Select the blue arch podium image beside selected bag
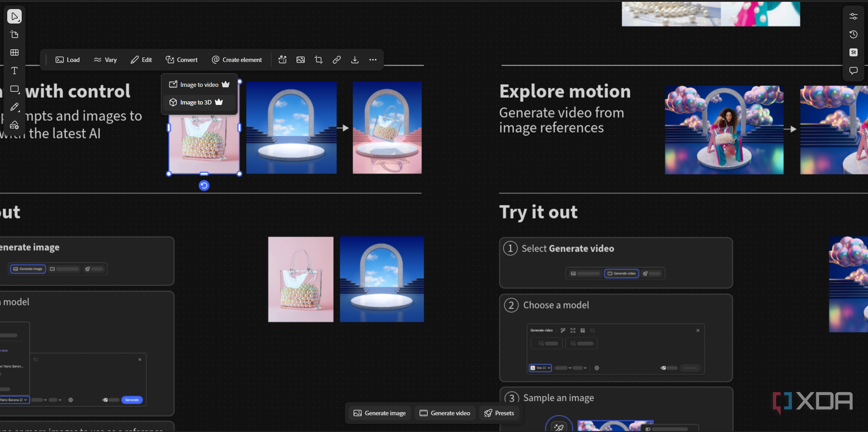 (x=292, y=128)
